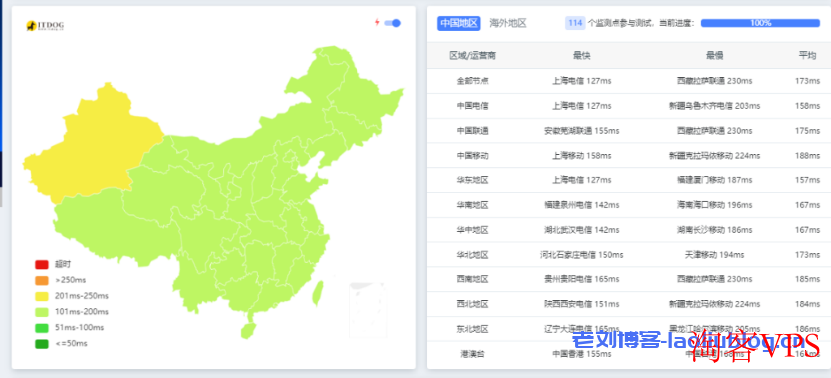The height and width of the screenshot is (378, 831).
Task: Select the 华中地区 row label
Action: click(x=473, y=230)
